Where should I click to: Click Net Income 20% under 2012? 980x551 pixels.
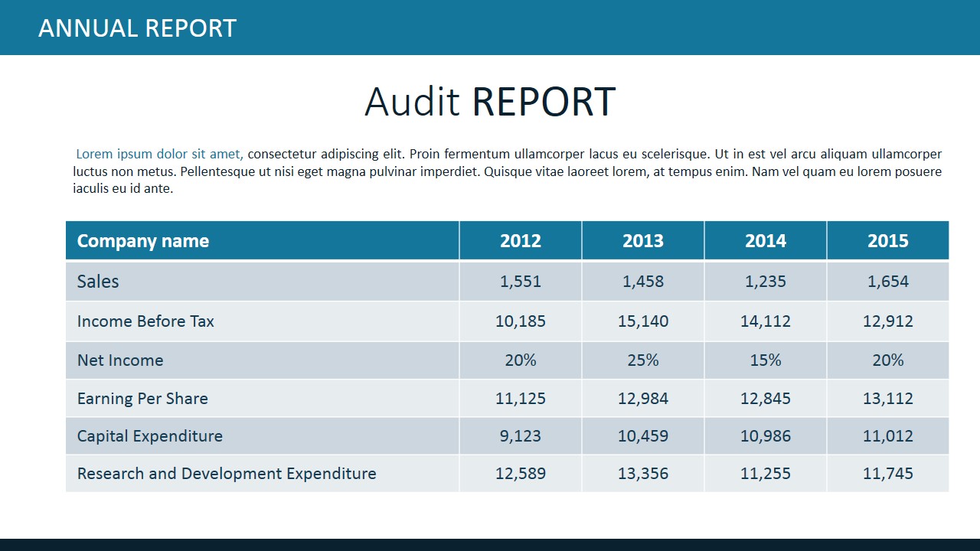pos(521,360)
